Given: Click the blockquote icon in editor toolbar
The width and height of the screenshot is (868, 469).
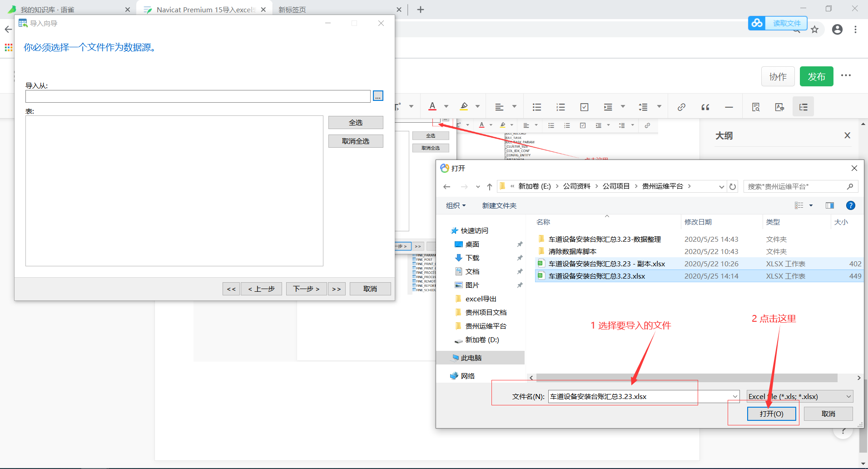Looking at the screenshot, I should pyautogui.click(x=705, y=107).
